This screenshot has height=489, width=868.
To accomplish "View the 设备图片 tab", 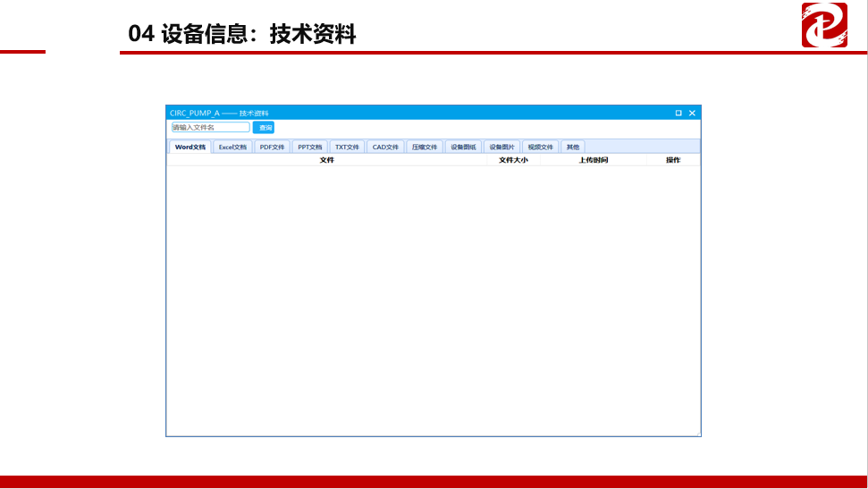I will 501,147.
